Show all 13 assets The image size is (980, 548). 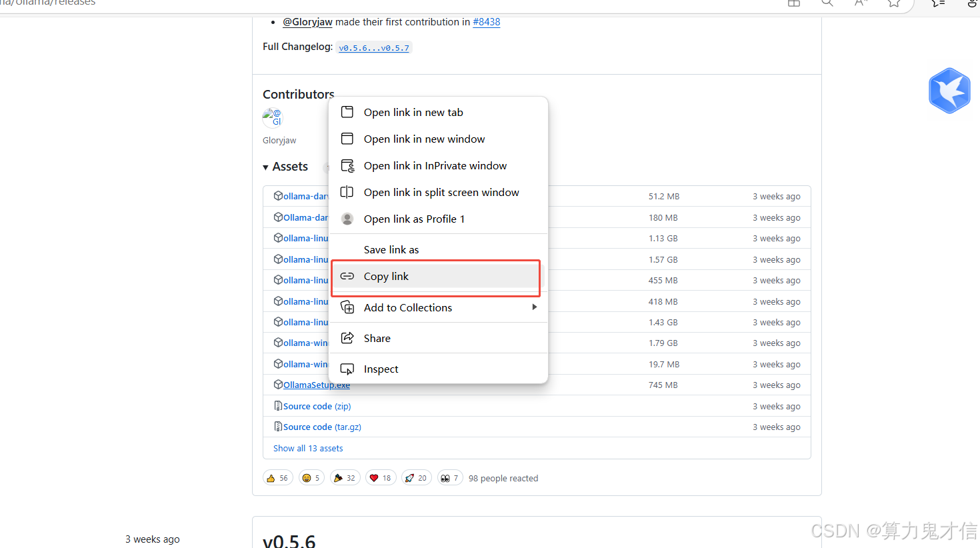(x=308, y=448)
